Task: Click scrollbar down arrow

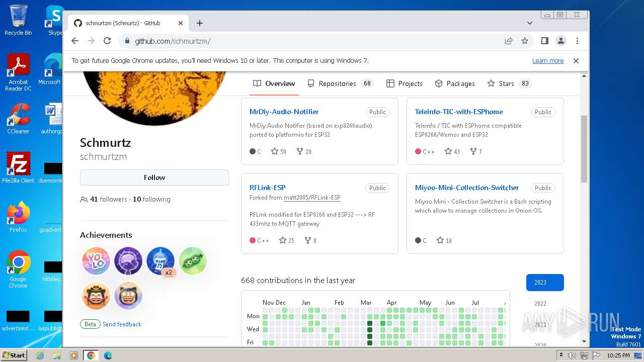Action: [584, 341]
